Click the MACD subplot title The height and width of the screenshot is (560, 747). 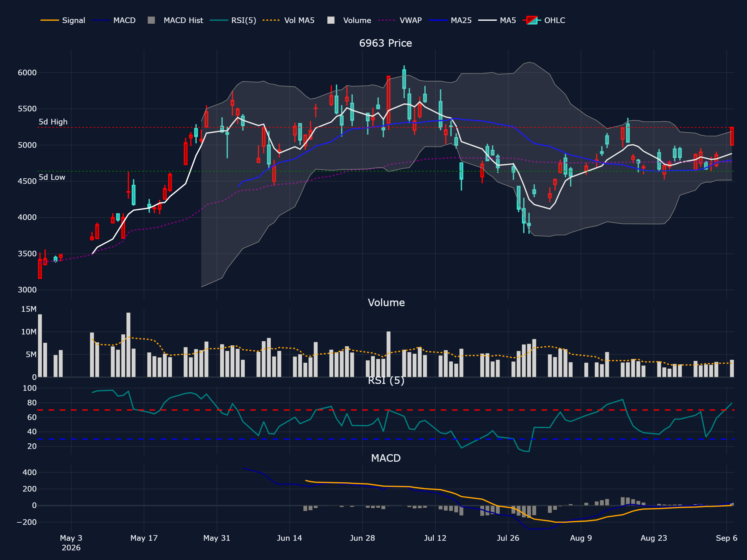386,458
